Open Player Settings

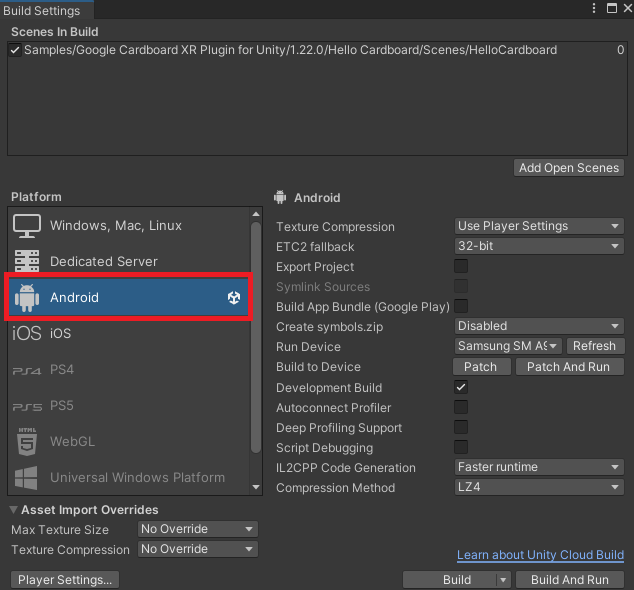[x=65, y=580]
